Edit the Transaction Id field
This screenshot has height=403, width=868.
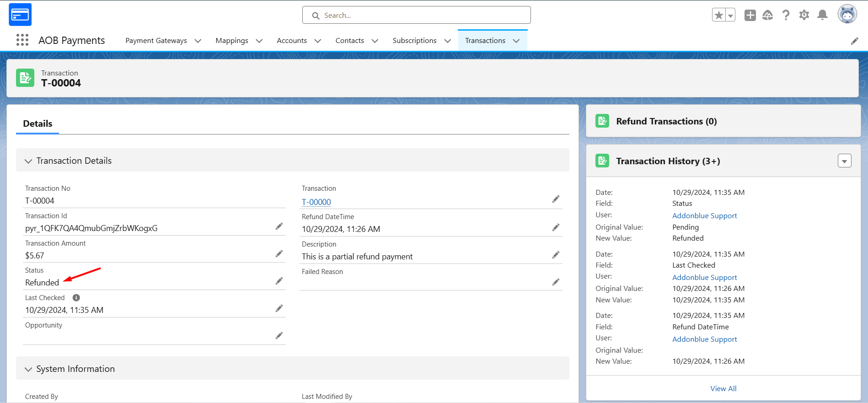pos(279,226)
